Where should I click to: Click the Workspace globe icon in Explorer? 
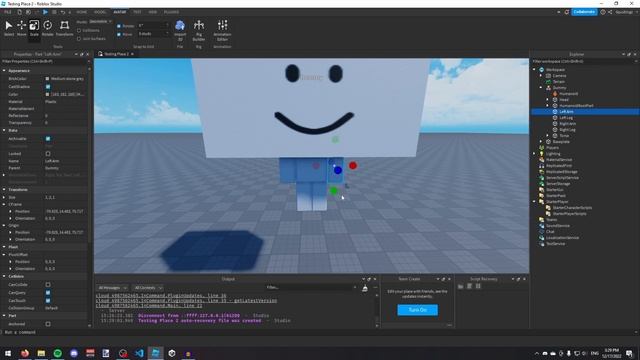click(542, 70)
